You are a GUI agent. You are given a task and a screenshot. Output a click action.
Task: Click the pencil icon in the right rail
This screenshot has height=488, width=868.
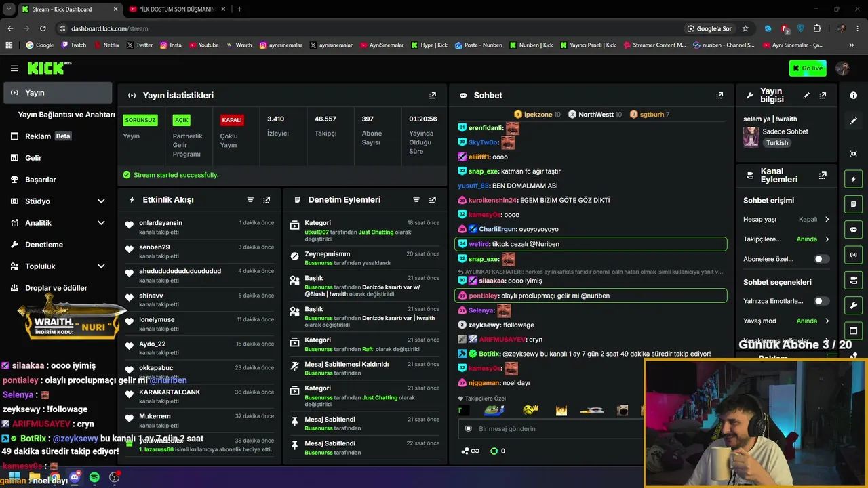pos(854,121)
